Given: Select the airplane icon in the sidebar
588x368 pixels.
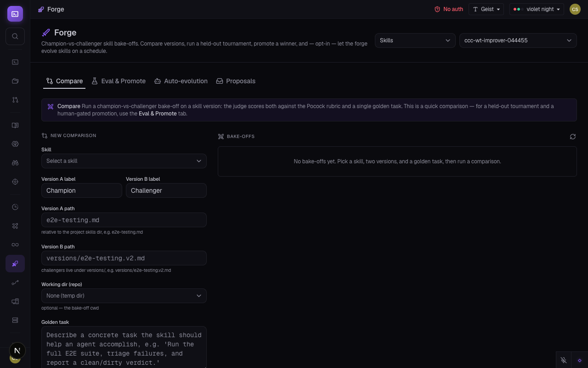Looking at the screenshot, I should [x=15, y=226].
